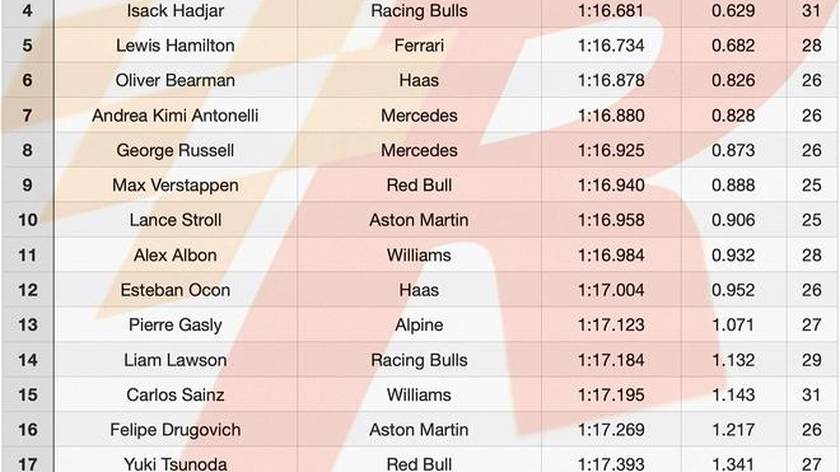Viewport: 840px width, 472px height.
Task: Click Max Verstappen's name in row 9
Action: coord(175,185)
